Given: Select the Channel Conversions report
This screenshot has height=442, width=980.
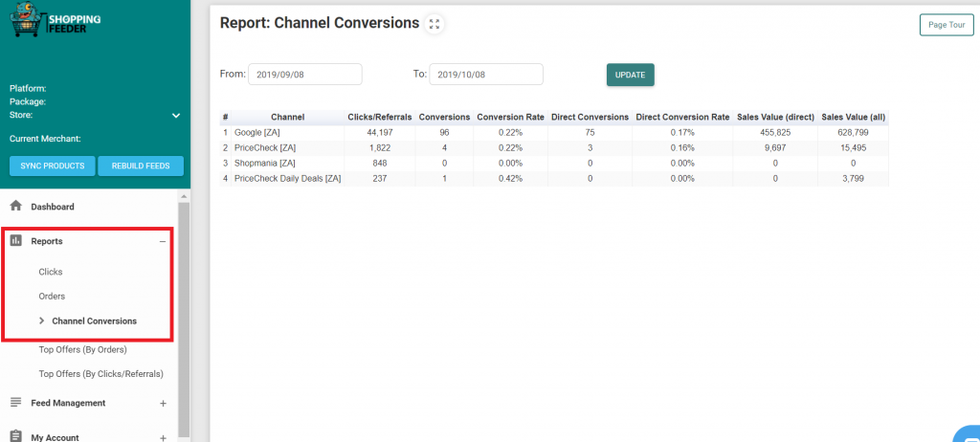Looking at the screenshot, I should point(95,320).
